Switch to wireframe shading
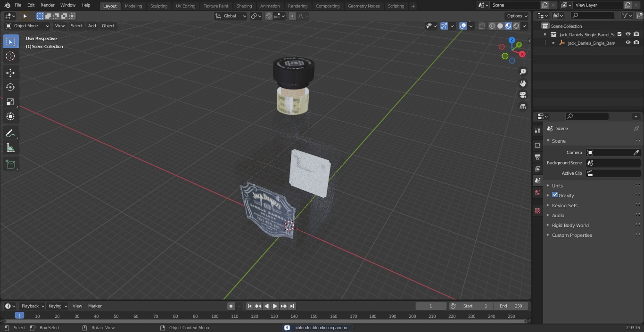The image size is (644, 332). (492, 26)
